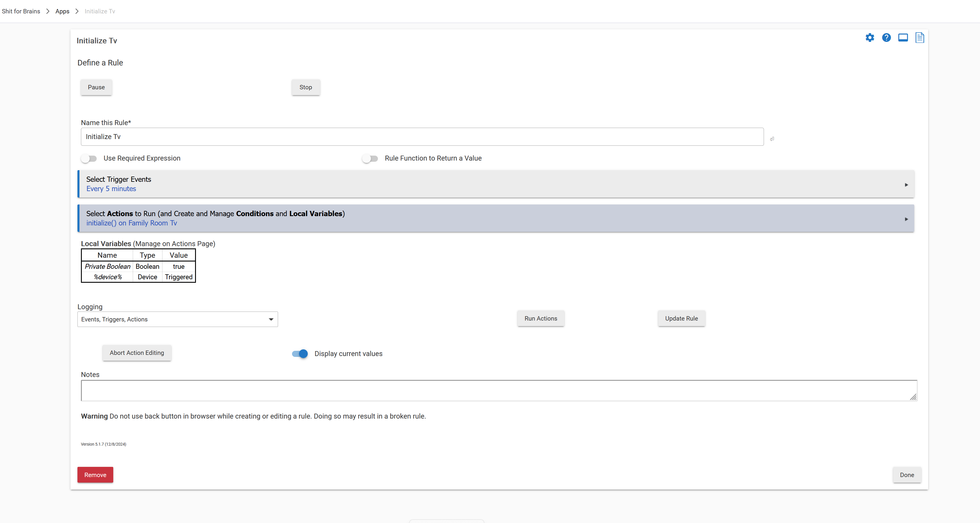980x523 pixels.
Task: Click breadcrumb chevron after Shit for Brains
Action: [48, 11]
